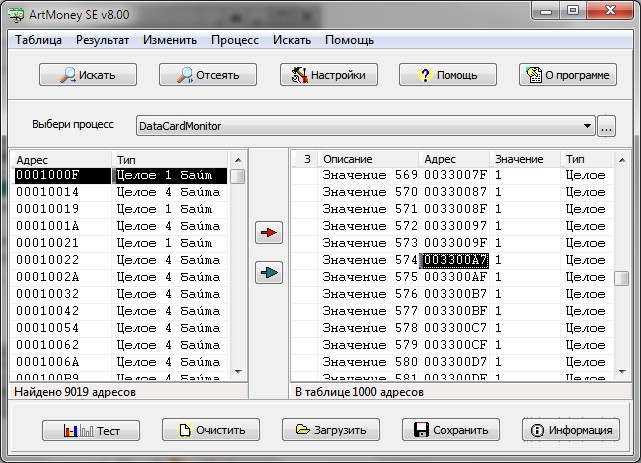Select the Значение 571 description cell
Image resolution: width=641 pixels, height=463 pixels.
[370, 209]
